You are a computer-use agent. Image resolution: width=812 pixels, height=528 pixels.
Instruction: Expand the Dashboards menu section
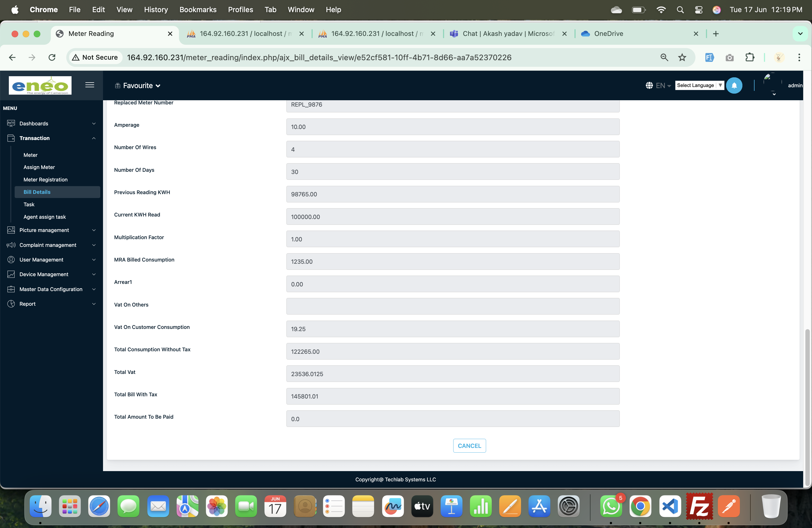pyautogui.click(x=51, y=123)
